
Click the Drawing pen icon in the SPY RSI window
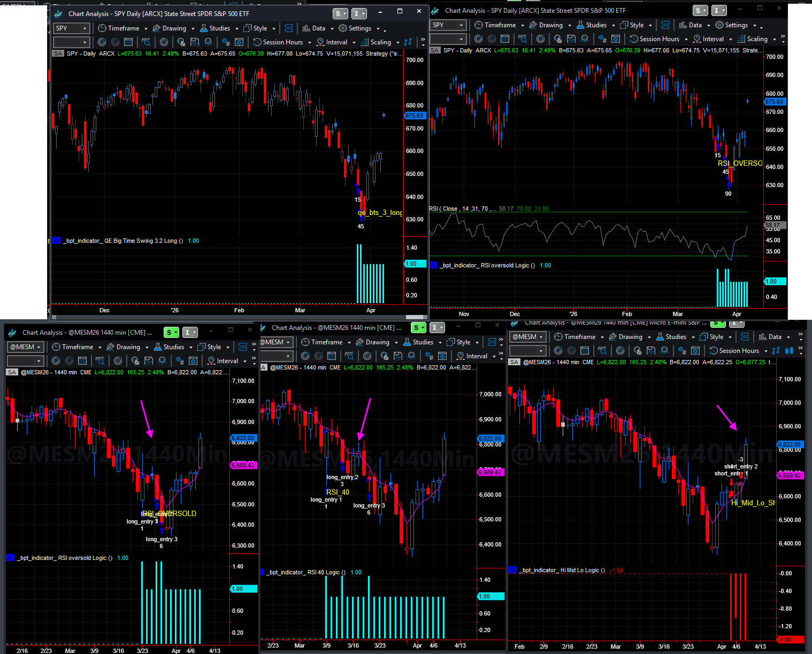tap(533, 25)
